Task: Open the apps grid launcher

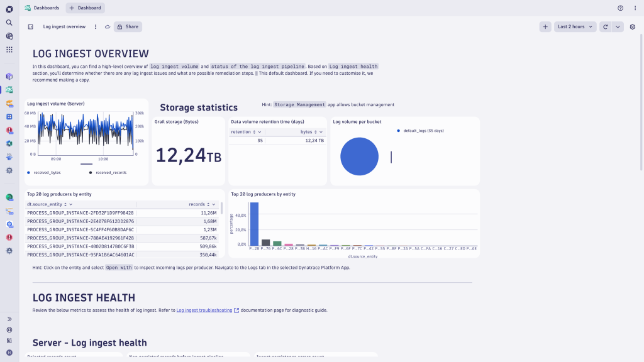Action: tap(9, 50)
